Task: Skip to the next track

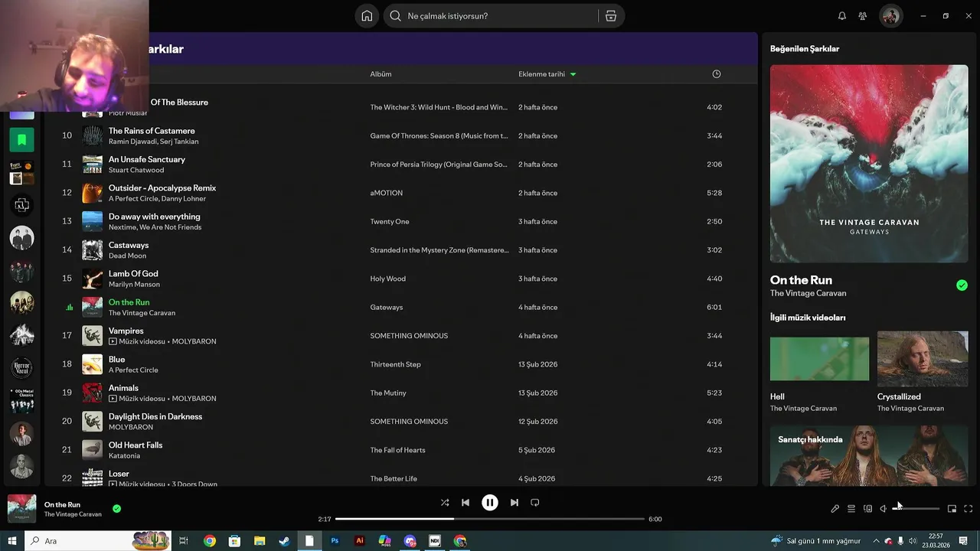Action: [514, 503]
